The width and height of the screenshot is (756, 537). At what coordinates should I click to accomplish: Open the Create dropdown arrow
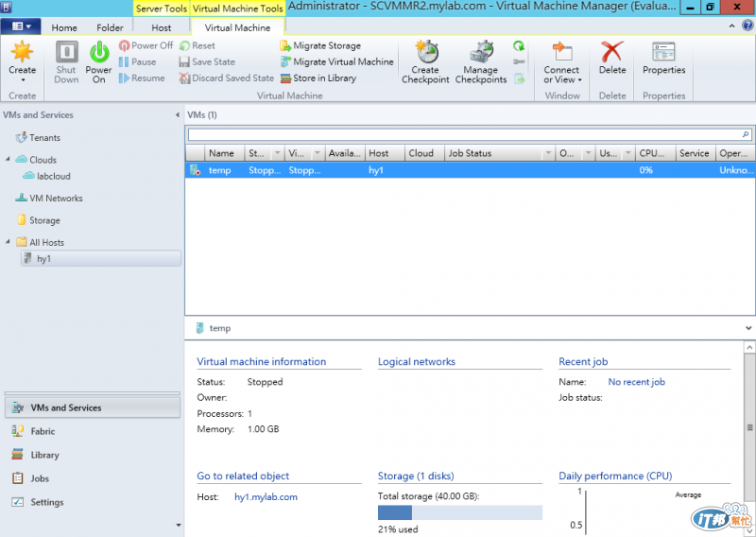click(22, 79)
